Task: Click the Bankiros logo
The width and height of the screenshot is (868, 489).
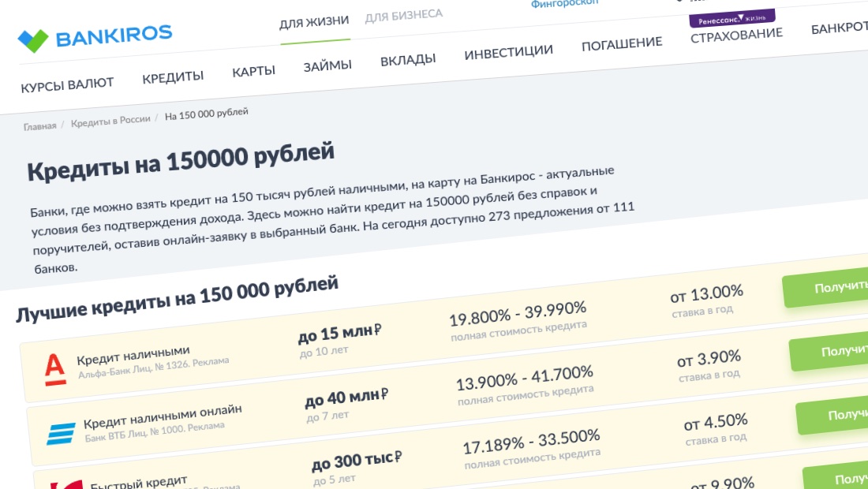Action: point(95,36)
